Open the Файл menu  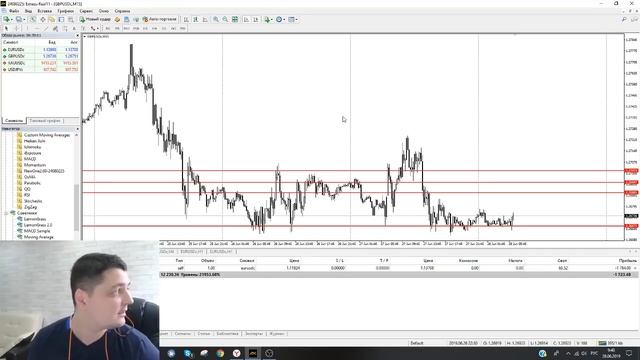13,11
